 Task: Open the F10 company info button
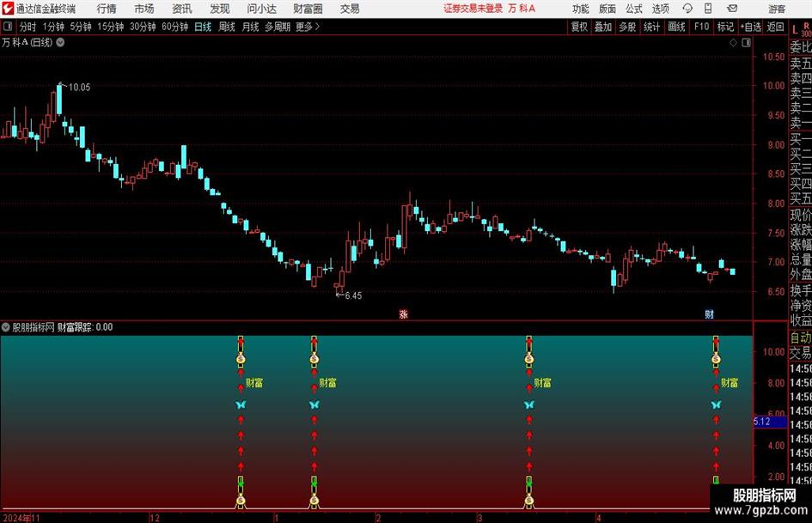click(x=702, y=27)
